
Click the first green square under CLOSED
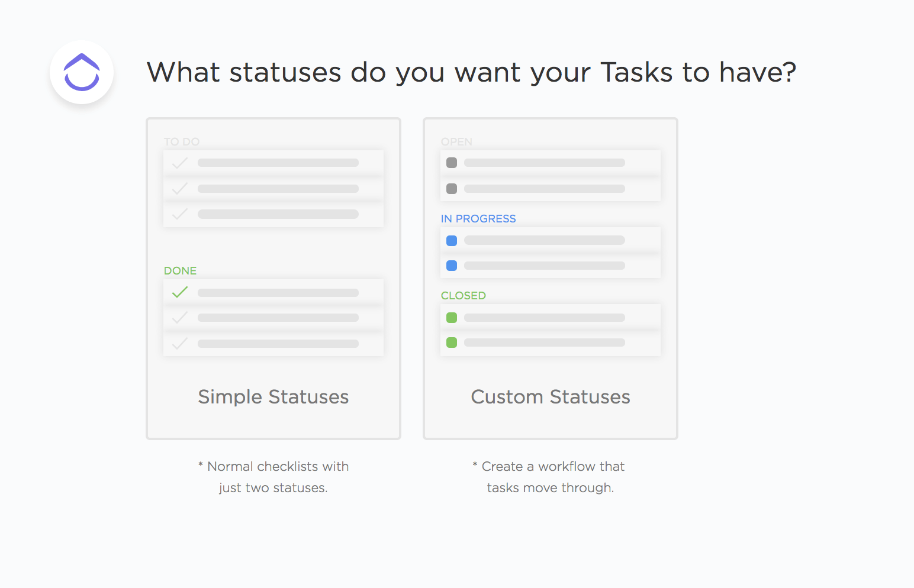452,318
